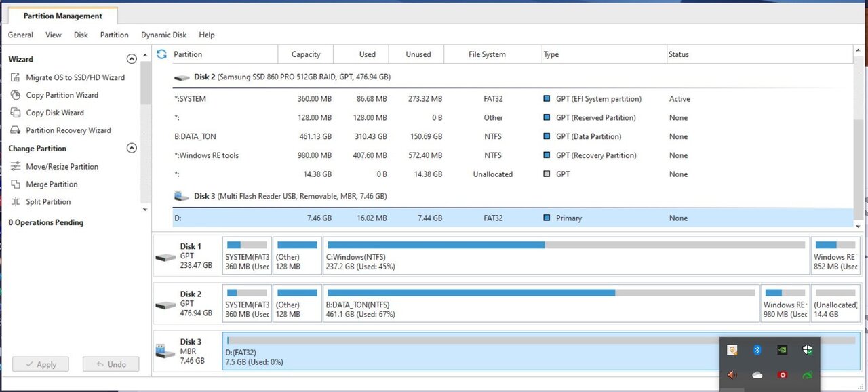This screenshot has height=392, width=868.
Task: Switch to the Partition Management tab
Action: (x=62, y=16)
